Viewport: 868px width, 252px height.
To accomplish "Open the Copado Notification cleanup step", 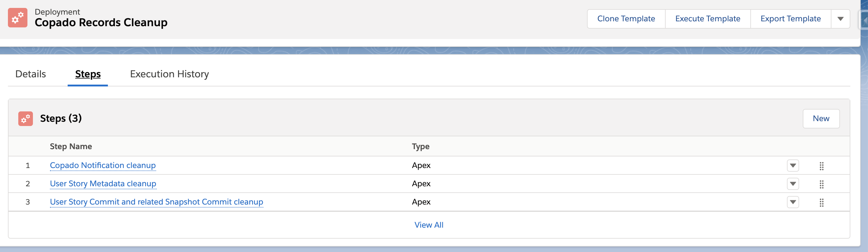I will tap(103, 166).
